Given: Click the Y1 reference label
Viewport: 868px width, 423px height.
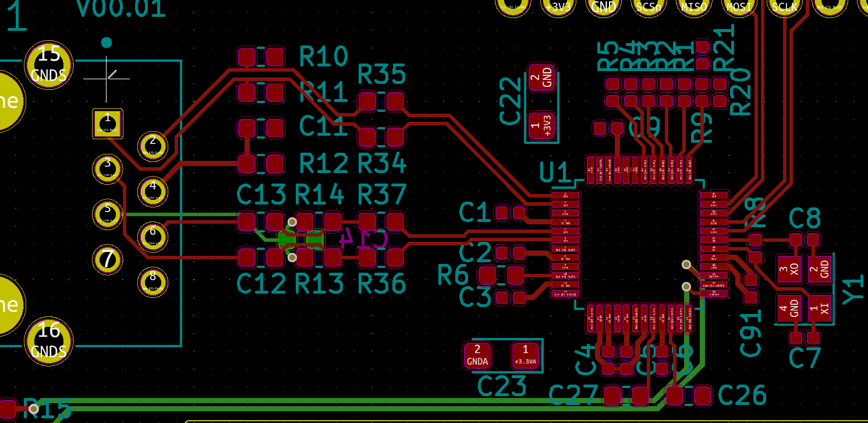Looking at the screenshot, I should click(x=855, y=290).
